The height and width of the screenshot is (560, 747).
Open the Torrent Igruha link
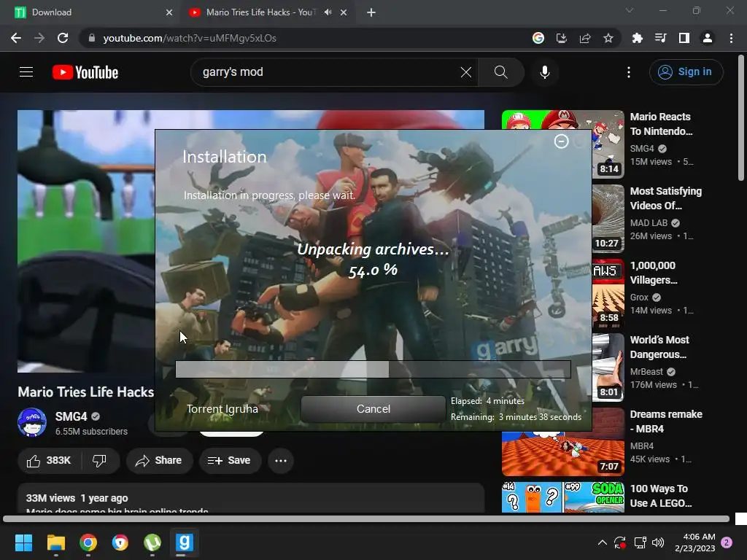click(x=222, y=409)
